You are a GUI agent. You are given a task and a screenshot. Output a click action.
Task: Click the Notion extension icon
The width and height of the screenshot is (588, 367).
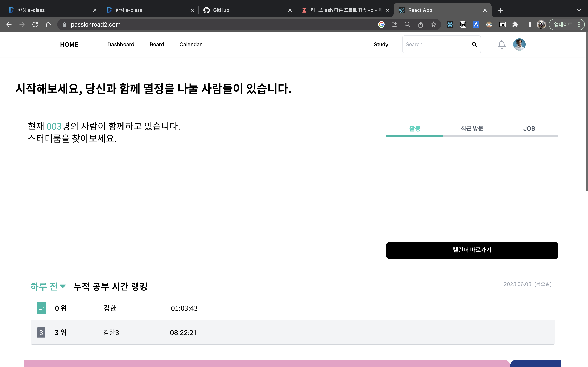coord(463,24)
